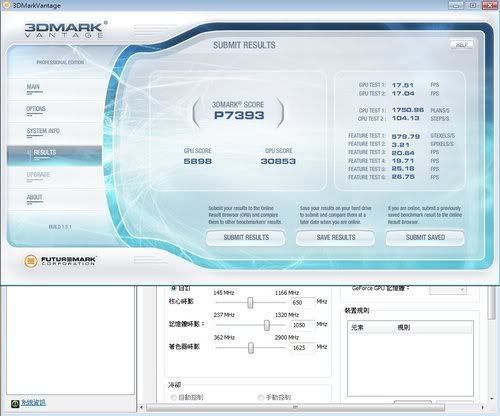Click the 3DMark Vantage title bar app icon
The image size is (500, 416).
click(6, 5)
